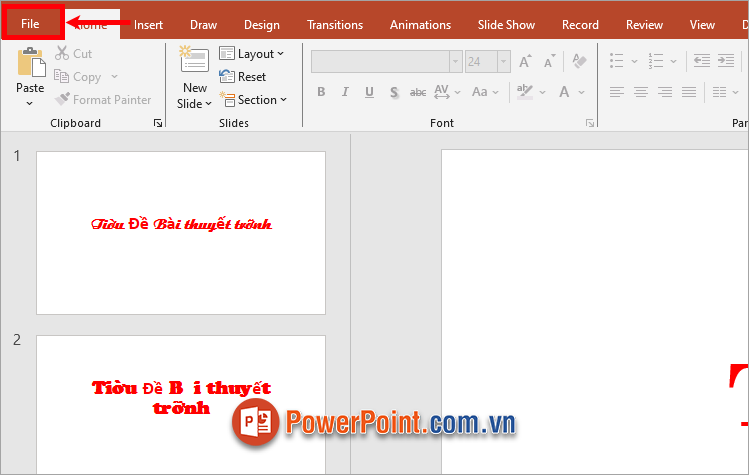Toggle Strikethrough formatting
Viewport: 749px width, 475px height.
point(418,92)
